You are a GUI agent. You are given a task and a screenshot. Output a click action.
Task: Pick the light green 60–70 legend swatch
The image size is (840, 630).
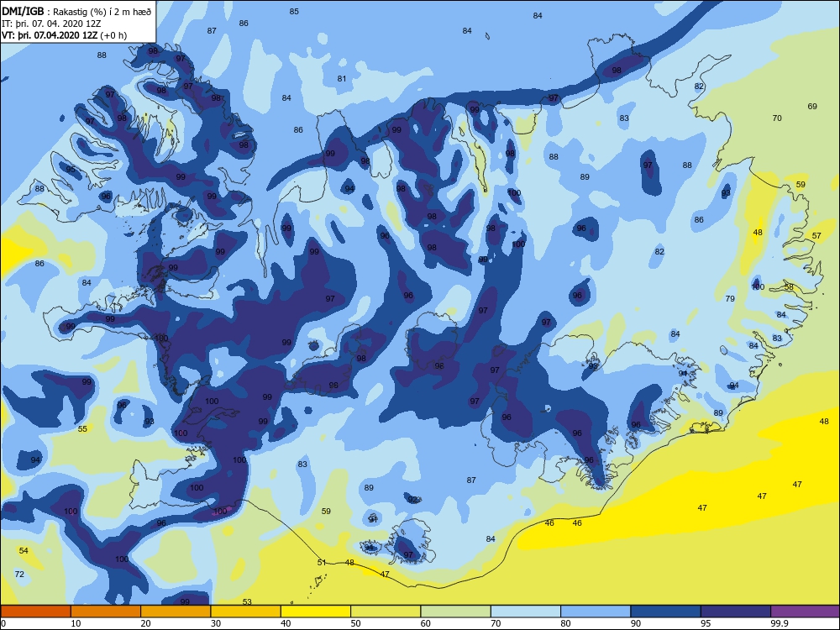tap(456, 612)
